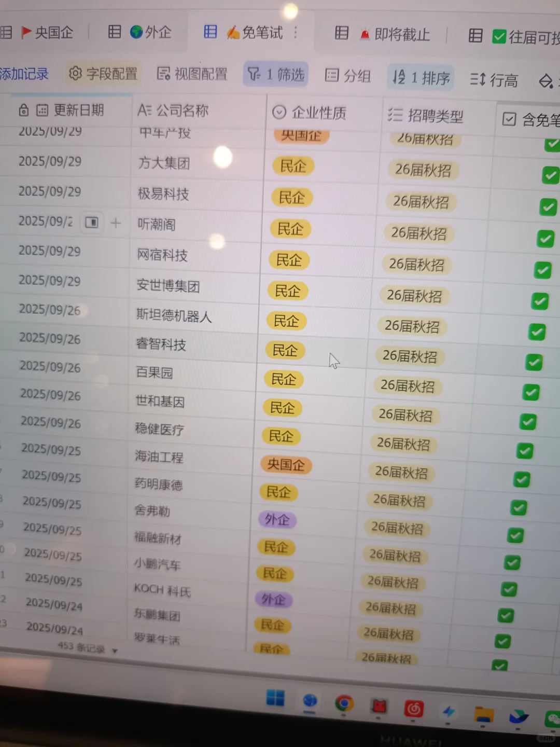This screenshot has width=560, height=747.
Task: Toggle the checkbox for 极易科技
Action: pyautogui.click(x=548, y=207)
